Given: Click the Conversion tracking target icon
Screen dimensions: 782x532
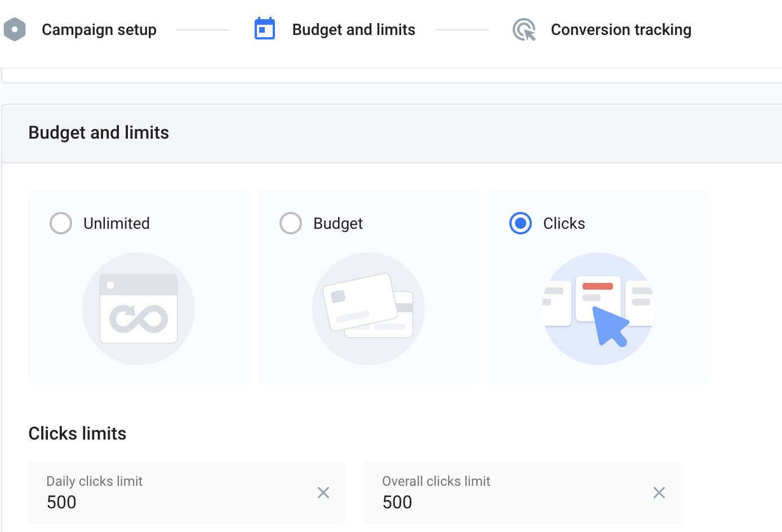Looking at the screenshot, I should tap(524, 30).
